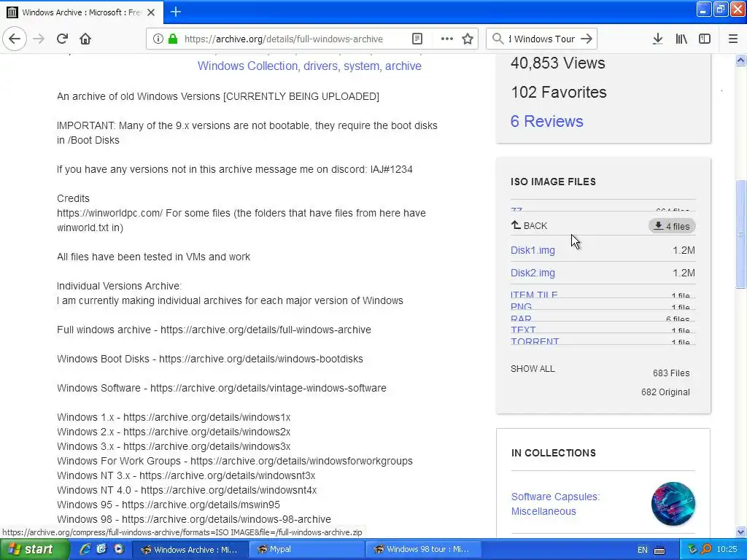Image resolution: width=747 pixels, height=560 pixels.
Task: Open the Downloads toolbar icon
Action: (x=657, y=39)
